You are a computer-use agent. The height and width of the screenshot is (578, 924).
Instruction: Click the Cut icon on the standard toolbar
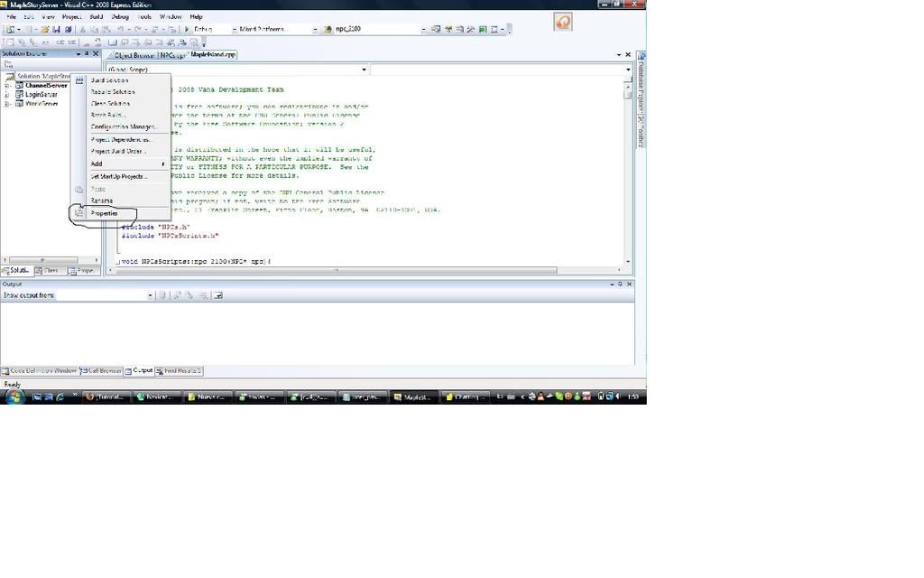tap(82, 29)
